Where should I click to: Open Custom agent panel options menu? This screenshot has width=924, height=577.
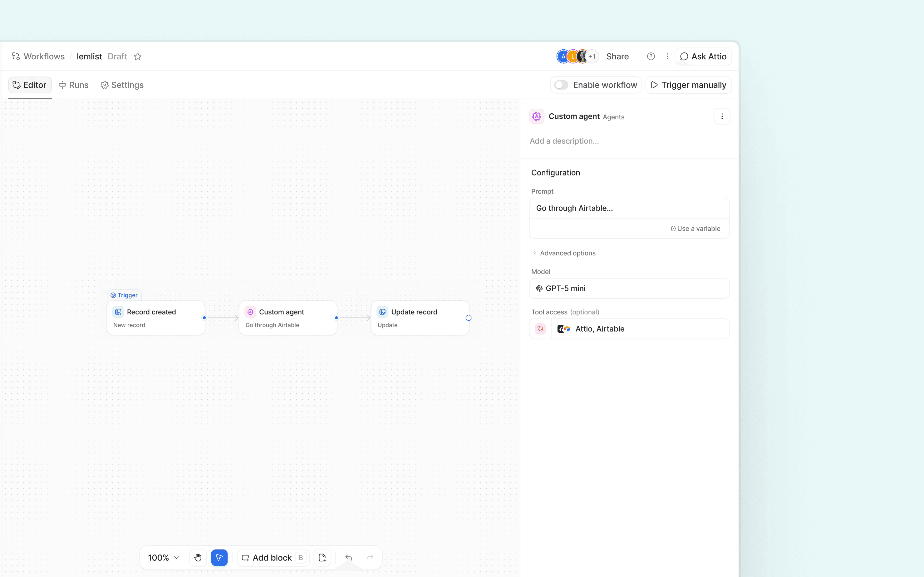[x=722, y=116]
